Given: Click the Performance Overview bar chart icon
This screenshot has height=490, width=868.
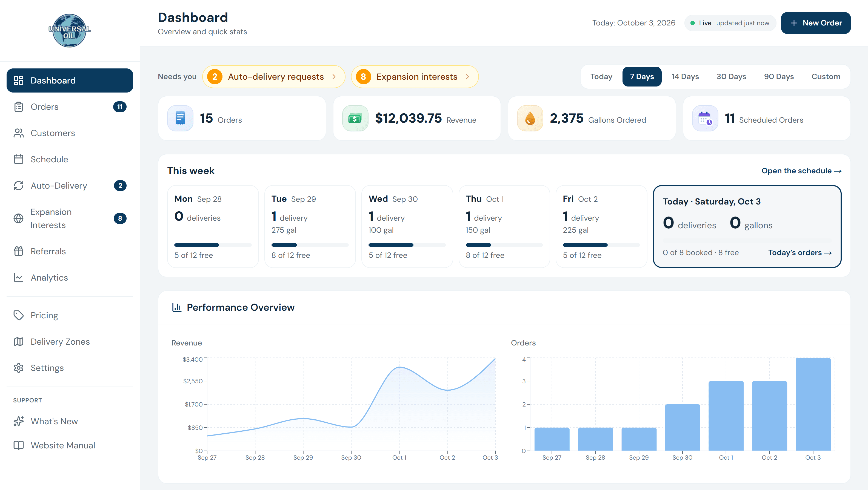Looking at the screenshot, I should [176, 307].
